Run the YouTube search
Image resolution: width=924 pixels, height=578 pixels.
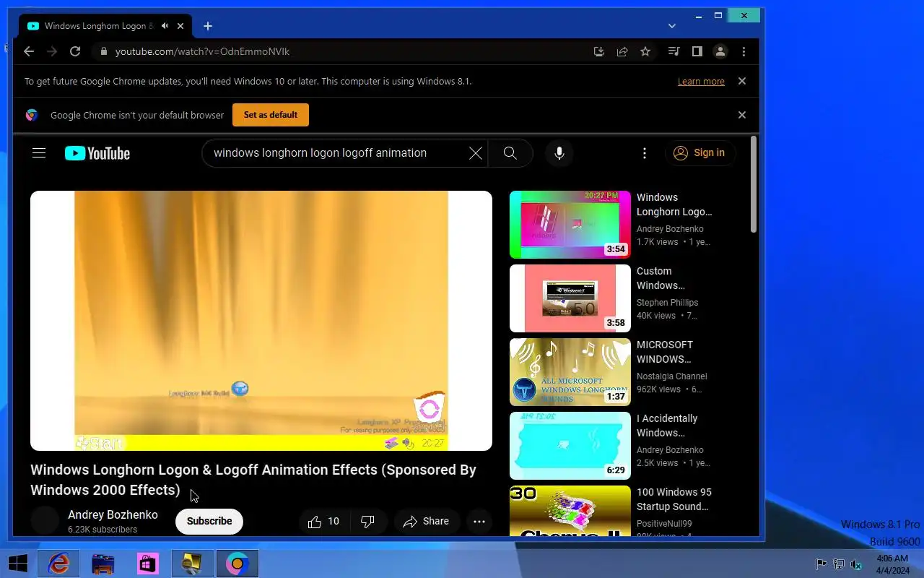[510, 153]
